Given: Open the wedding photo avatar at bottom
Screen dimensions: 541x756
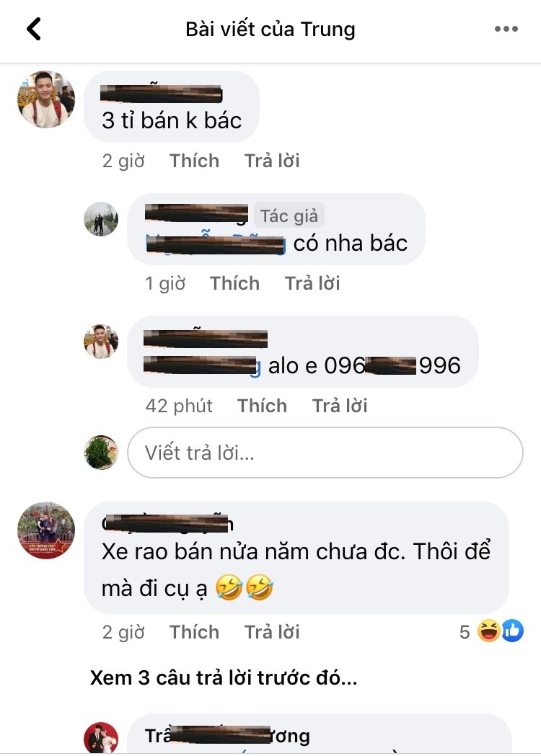Looking at the screenshot, I should [101, 738].
